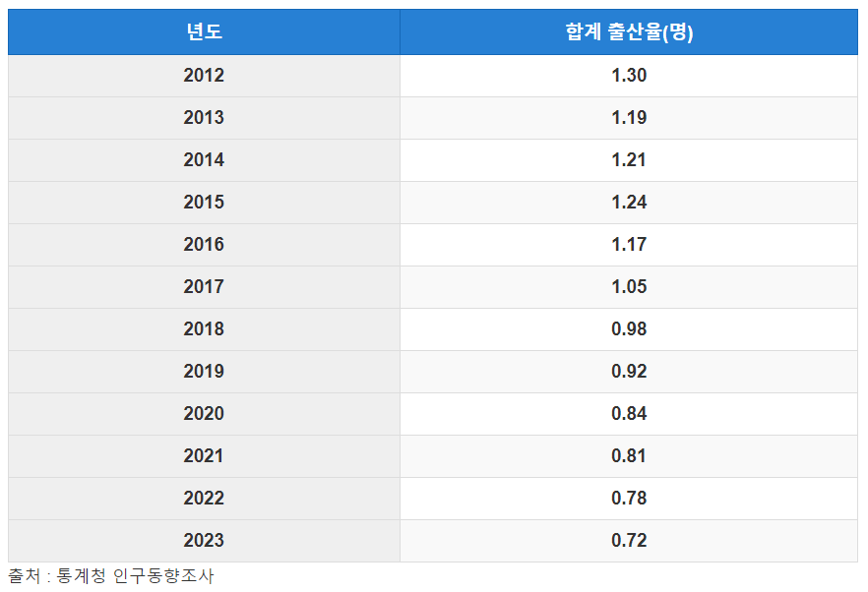Click the fertility value 1.24
The width and height of the screenshot is (868, 592).
pos(629,203)
